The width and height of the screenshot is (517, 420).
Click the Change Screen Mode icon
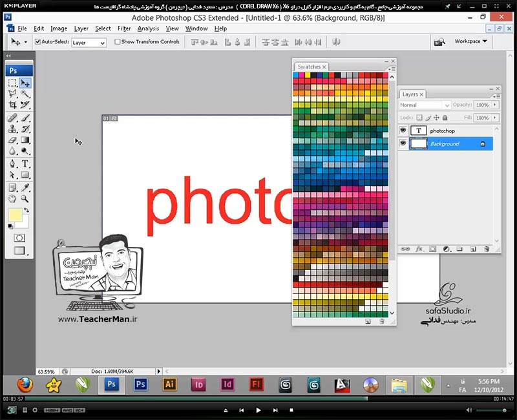pos(19,251)
